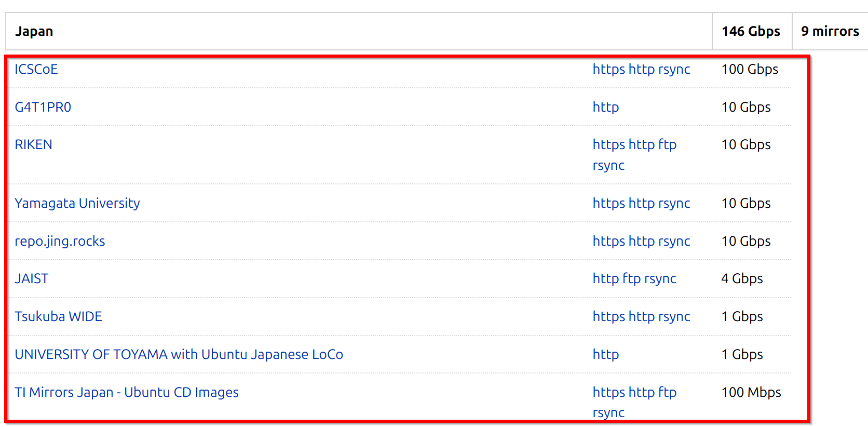Click the http link for ICSCoE
868x427 pixels.
[x=641, y=69]
